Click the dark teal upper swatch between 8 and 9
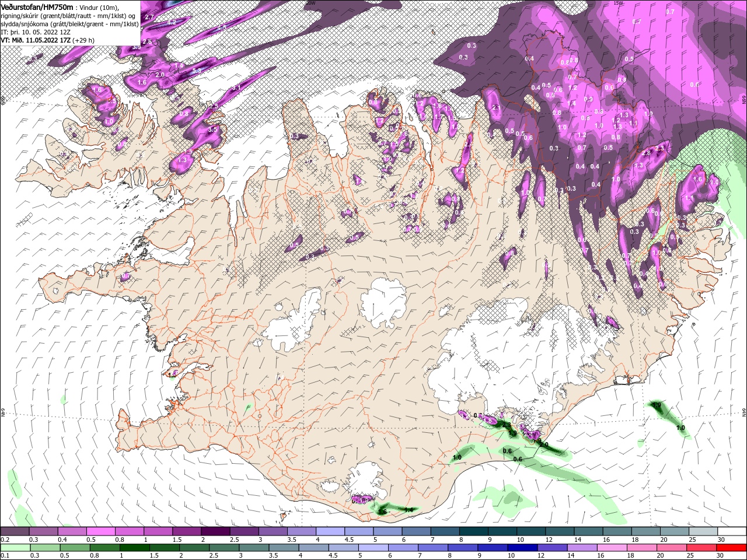Image resolution: width=747 pixels, height=560 pixels. tap(473, 531)
